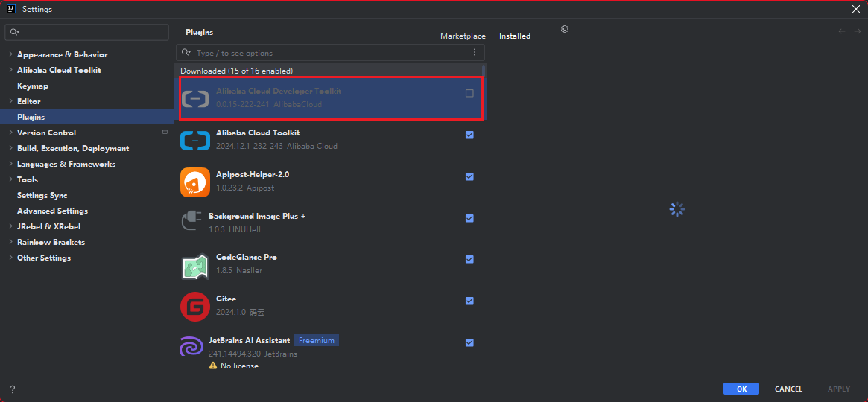Viewport: 868px width, 402px height.
Task: Click the settings search magnifier icon
Action: (15, 32)
